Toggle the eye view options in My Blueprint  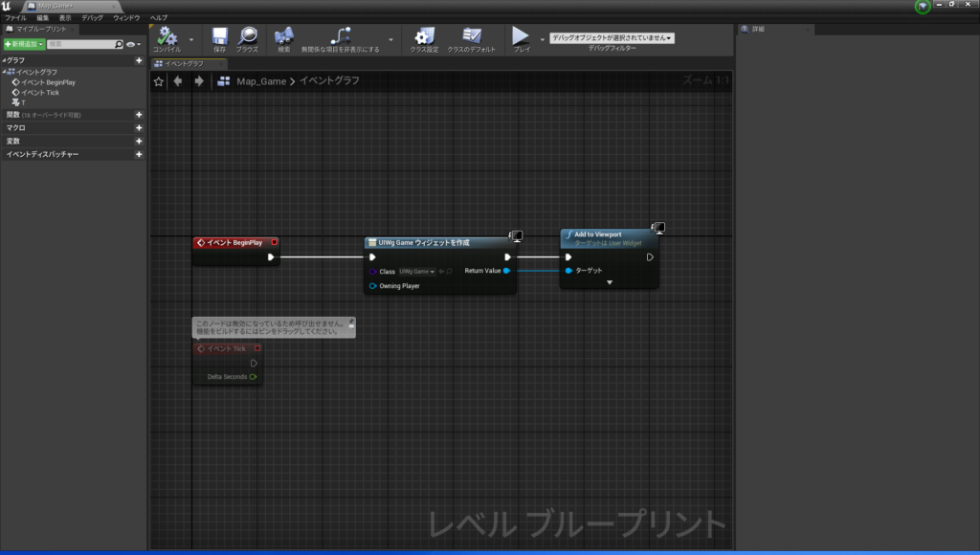(131, 44)
